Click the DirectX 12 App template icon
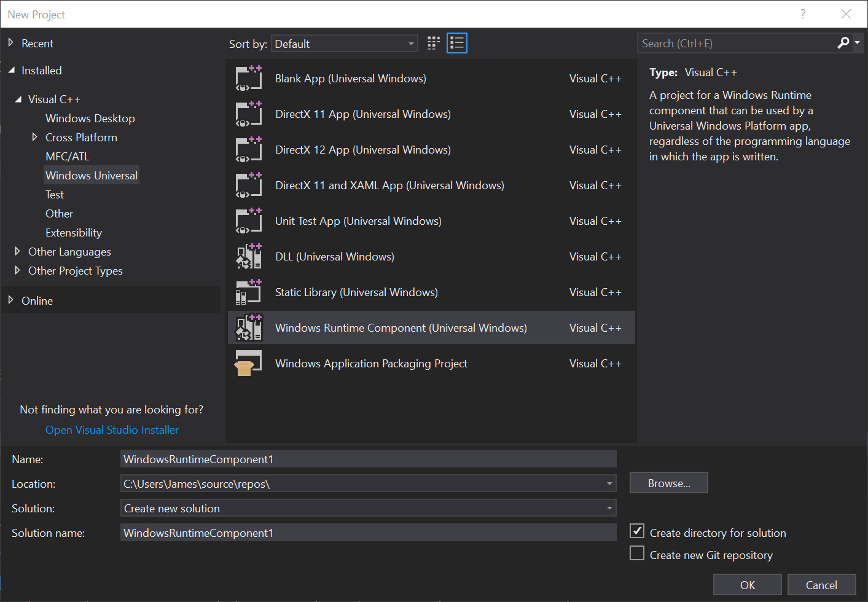 [x=248, y=149]
